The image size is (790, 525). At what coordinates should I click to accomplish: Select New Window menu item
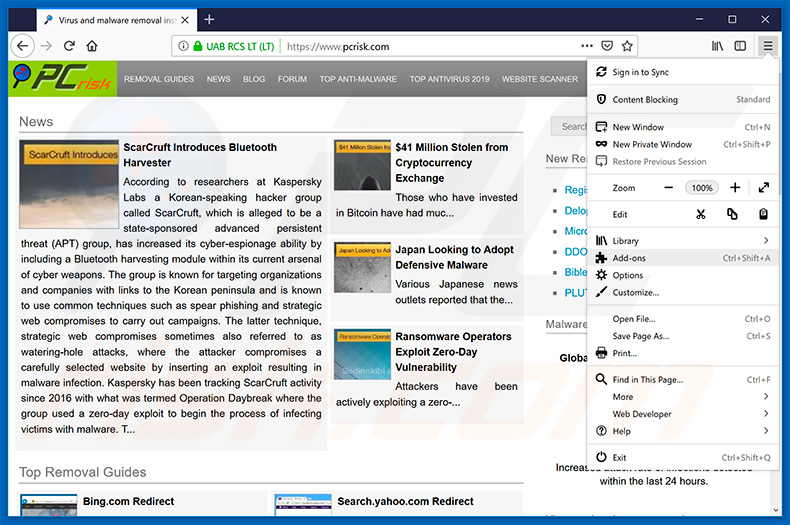coord(683,127)
